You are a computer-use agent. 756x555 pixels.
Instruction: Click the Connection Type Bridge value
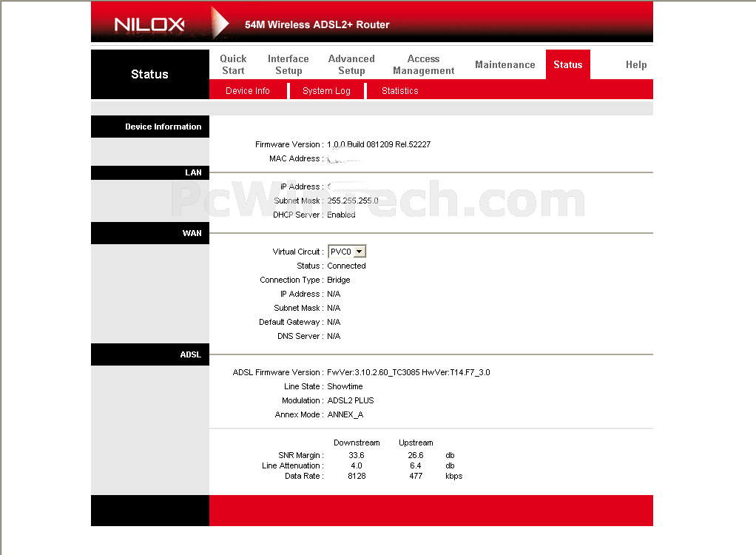pos(339,280)
